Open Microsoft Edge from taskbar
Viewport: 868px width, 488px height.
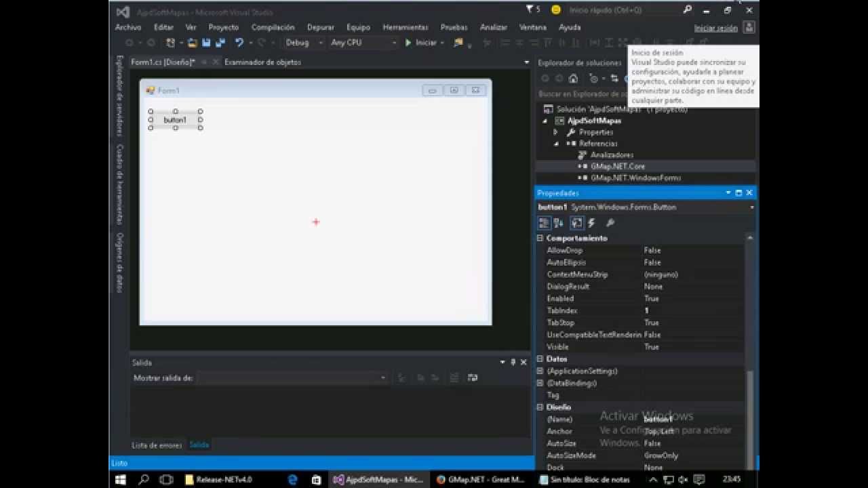click(293, 479)
